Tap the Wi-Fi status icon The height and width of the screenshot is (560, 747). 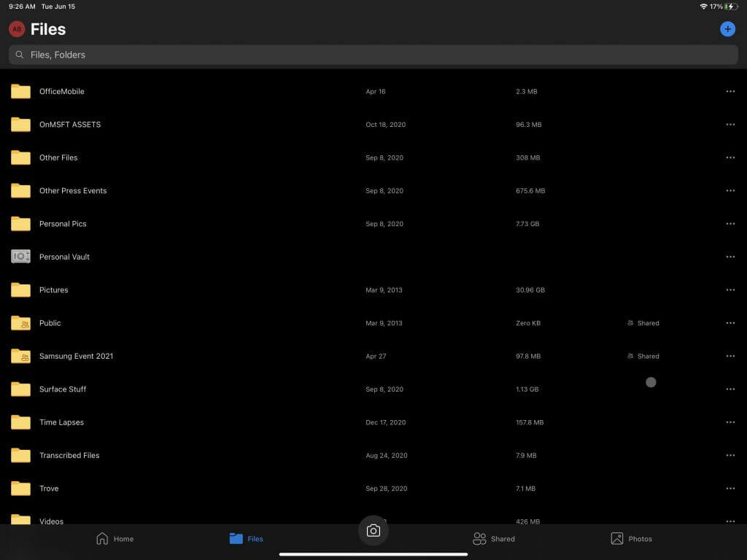[x=703, y=7]
